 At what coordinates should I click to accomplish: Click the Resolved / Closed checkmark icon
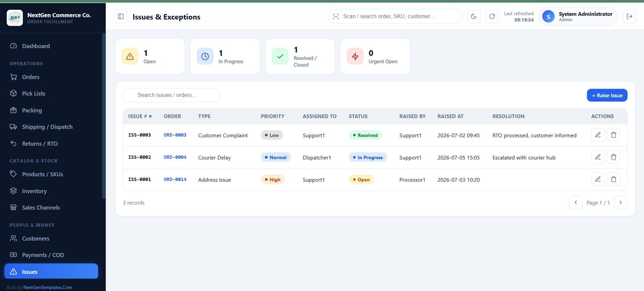pyautogui.click(x=280, y=56)
